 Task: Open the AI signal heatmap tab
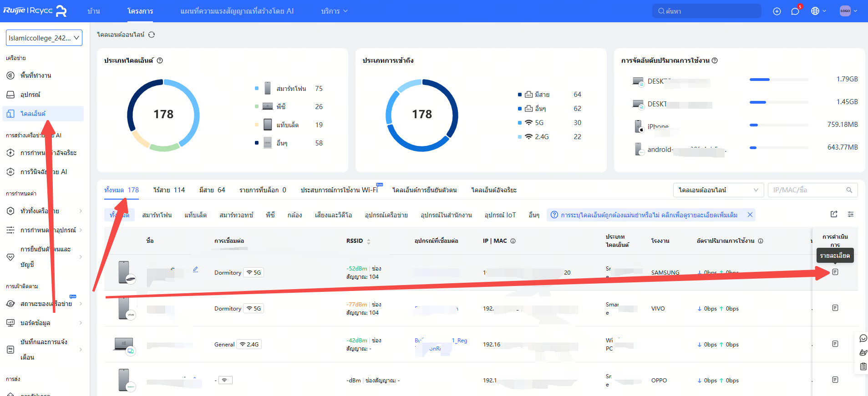tap(237, 11)
